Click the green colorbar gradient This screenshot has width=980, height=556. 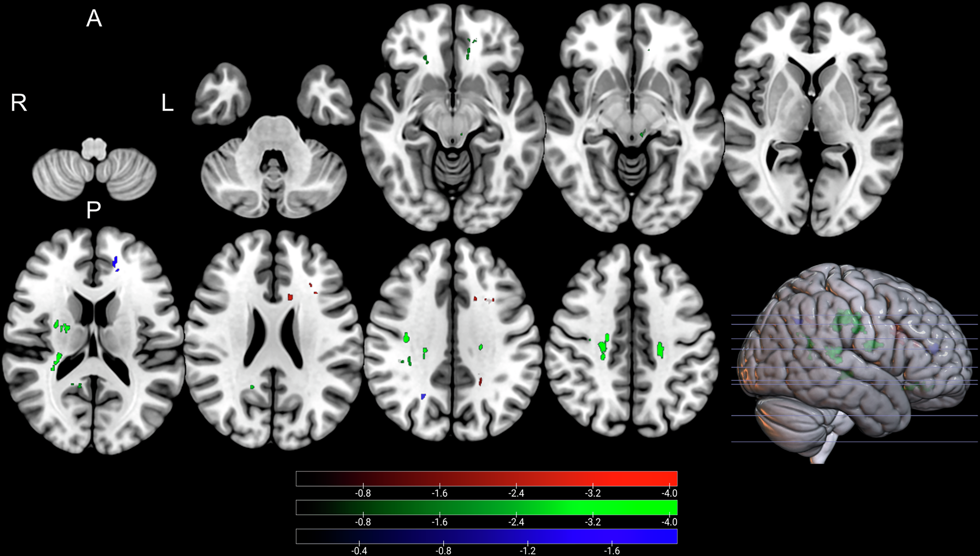pos(487,507)
